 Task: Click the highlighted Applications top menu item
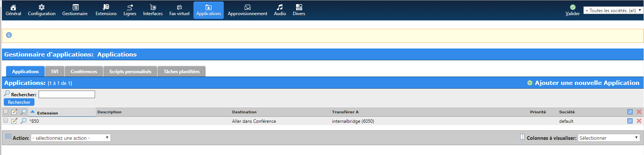pos(209,10)
